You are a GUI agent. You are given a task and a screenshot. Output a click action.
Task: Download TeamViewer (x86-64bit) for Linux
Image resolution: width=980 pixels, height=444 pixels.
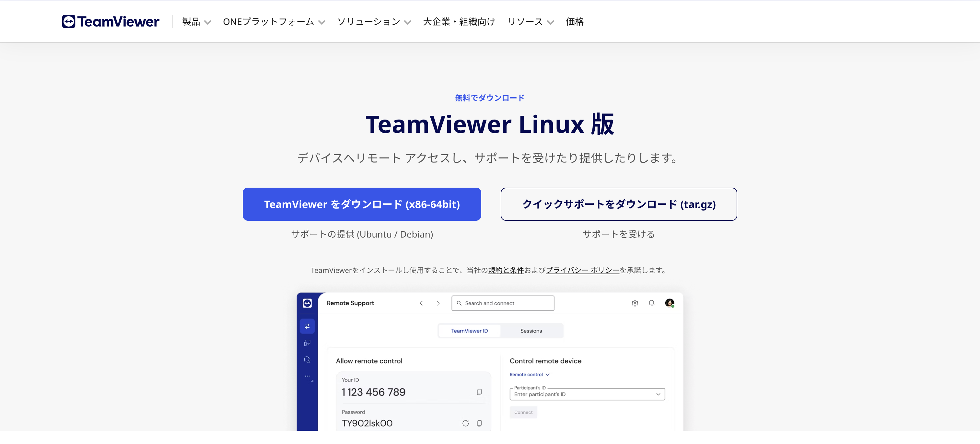pos(362,204)
